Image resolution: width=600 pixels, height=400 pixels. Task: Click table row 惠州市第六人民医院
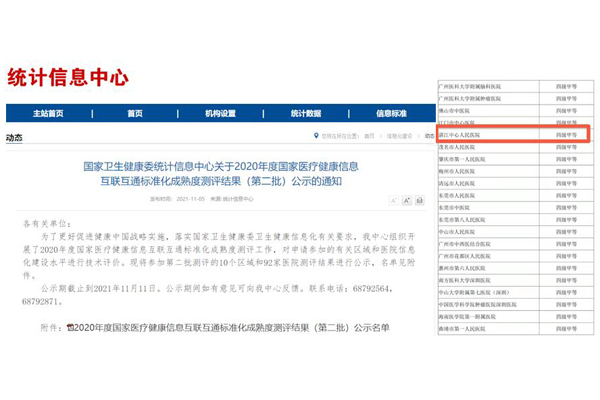click(x=516, y=268)
